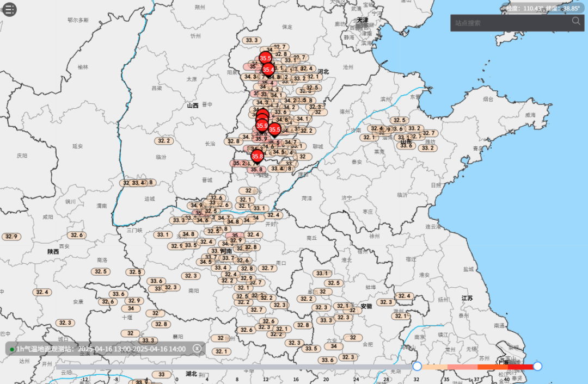Click the 1h temperature observation time label
Image resolution: width=588 pixels, height=384 pixels.
click(101, 349)
